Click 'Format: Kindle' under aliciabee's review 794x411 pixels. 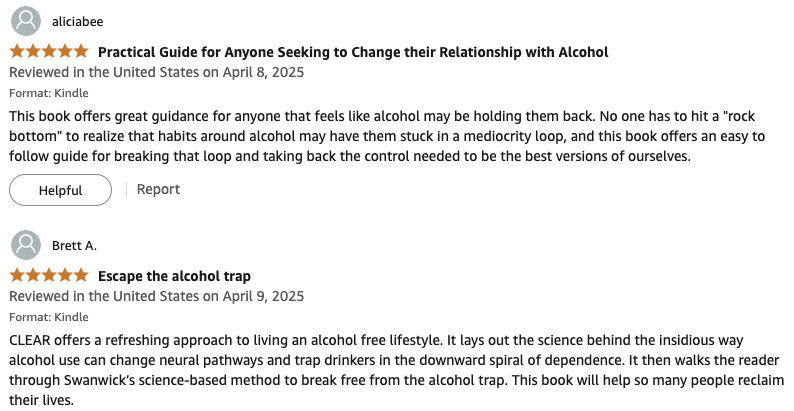(49, 93)
